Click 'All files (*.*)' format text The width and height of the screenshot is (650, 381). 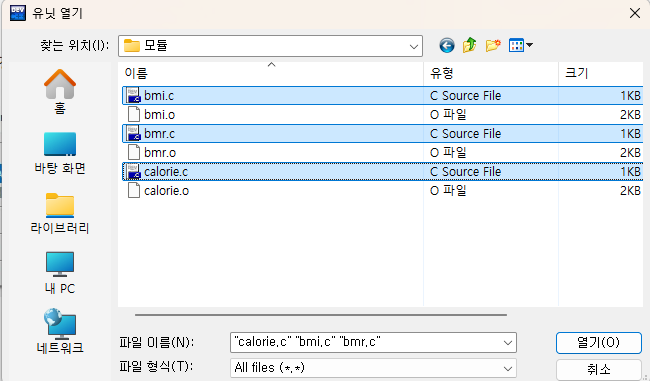(x=269, y=368)
